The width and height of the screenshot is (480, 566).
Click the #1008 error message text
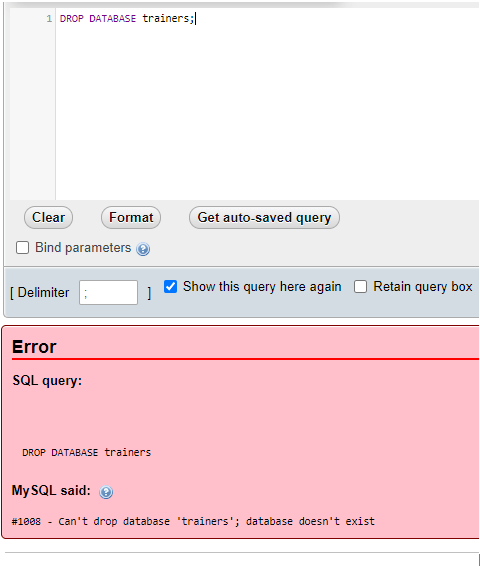(193, 522)
